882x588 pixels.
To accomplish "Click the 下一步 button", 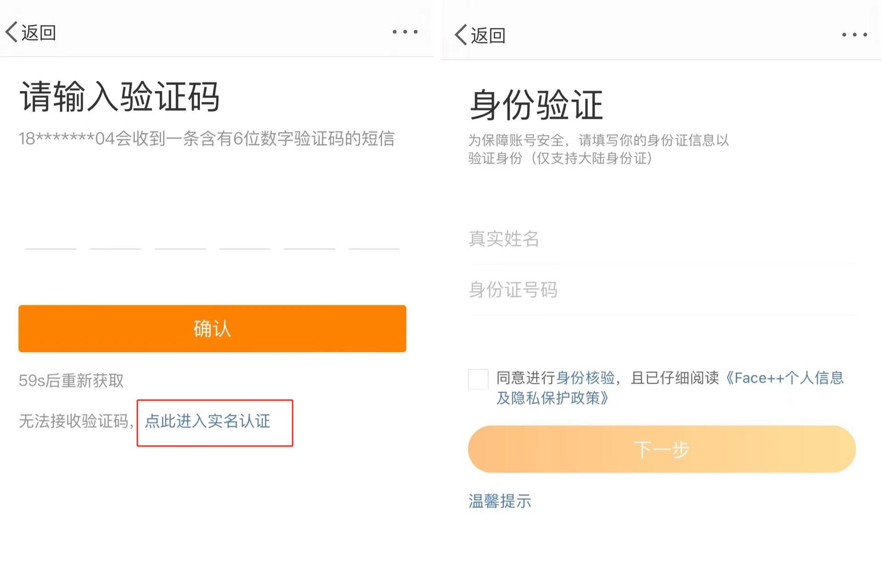I will coord(661,449).
